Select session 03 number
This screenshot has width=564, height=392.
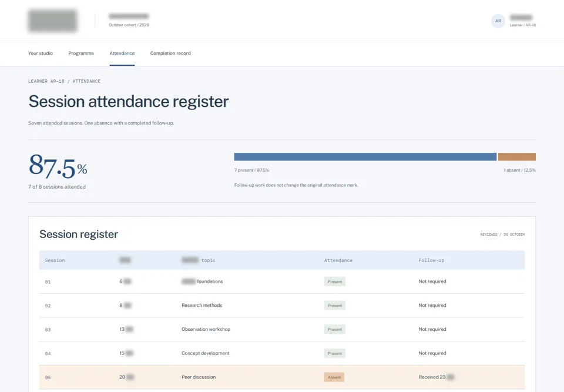pos(48,330)
